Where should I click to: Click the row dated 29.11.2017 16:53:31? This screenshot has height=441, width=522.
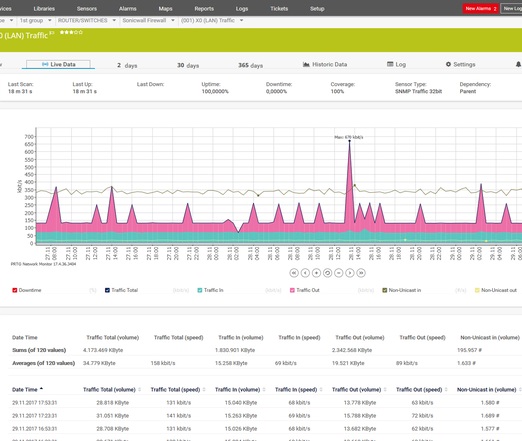click(x=265, y=429)
